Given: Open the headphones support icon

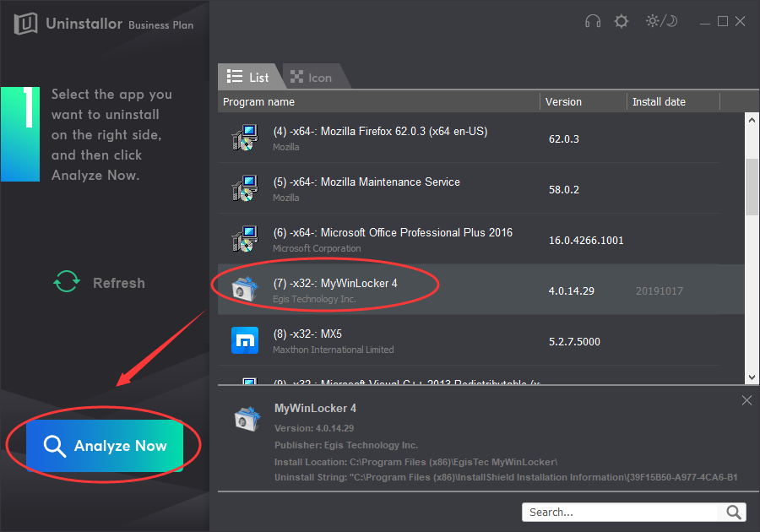Looking at the screenshot, I should [x=592, y=21].
